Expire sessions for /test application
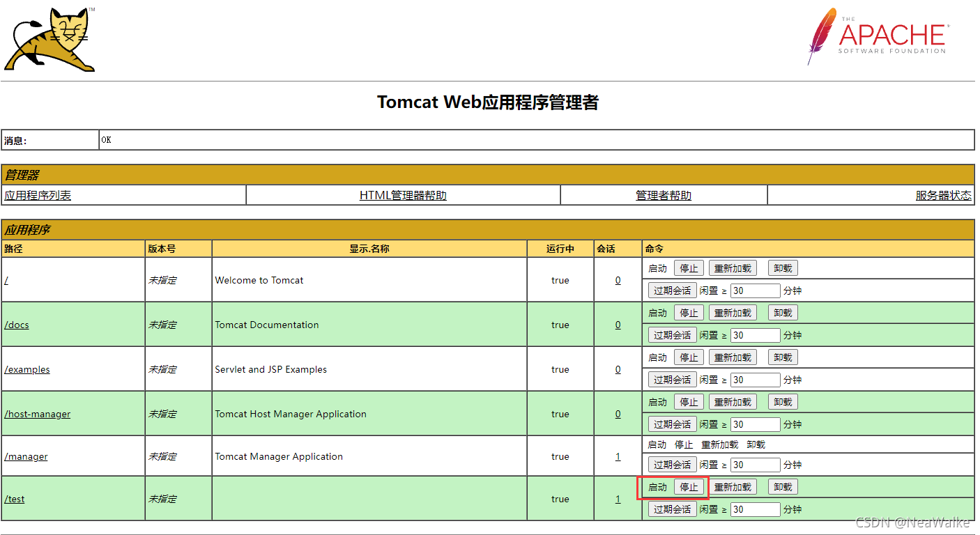The width and height of the screenshot is (980, 535). click(672, 509)
